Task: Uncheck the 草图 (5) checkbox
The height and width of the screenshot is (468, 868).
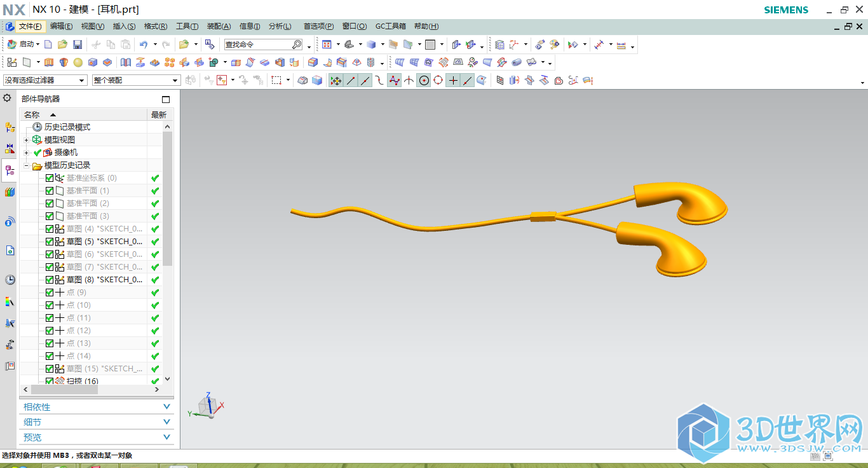Action: 50,242
